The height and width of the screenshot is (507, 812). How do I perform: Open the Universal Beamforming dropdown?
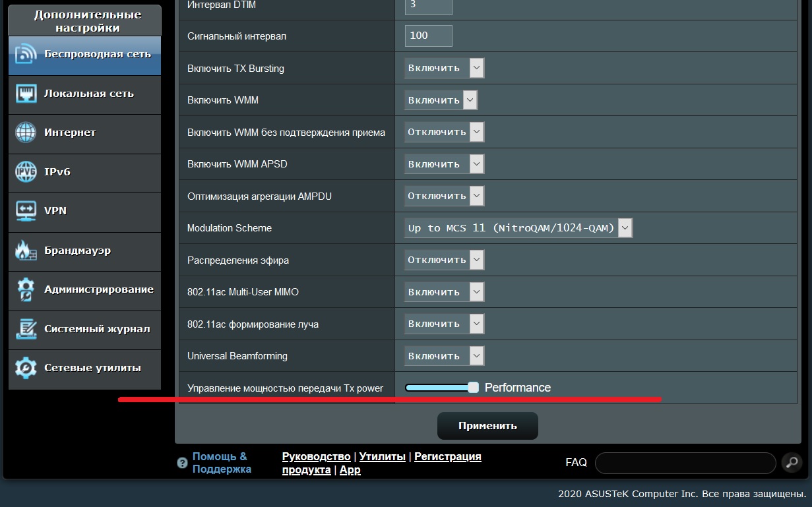pos(444,356)
